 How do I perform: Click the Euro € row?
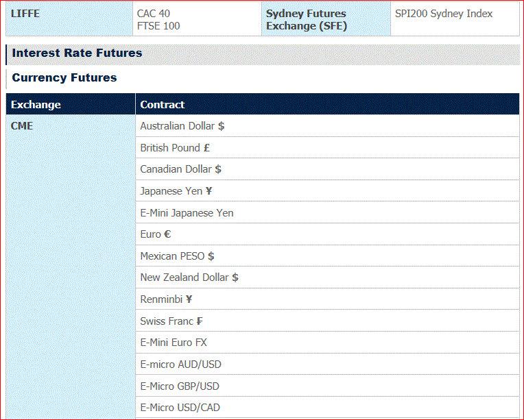click(328, 234)
